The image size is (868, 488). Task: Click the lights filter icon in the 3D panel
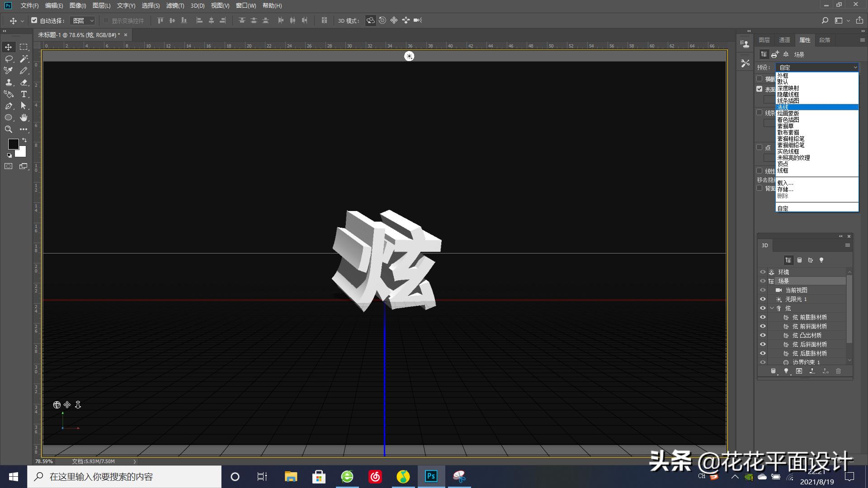click(821, 260)
